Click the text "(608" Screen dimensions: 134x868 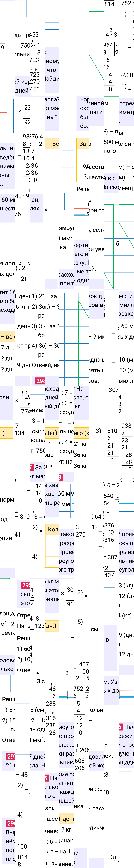pos(127,75)
